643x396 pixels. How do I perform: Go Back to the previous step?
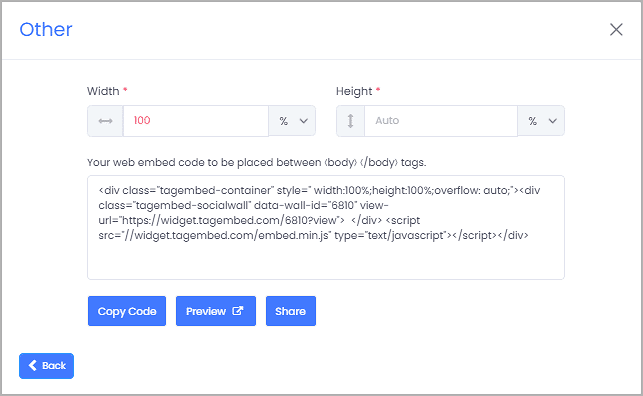(x=46, y=366)
